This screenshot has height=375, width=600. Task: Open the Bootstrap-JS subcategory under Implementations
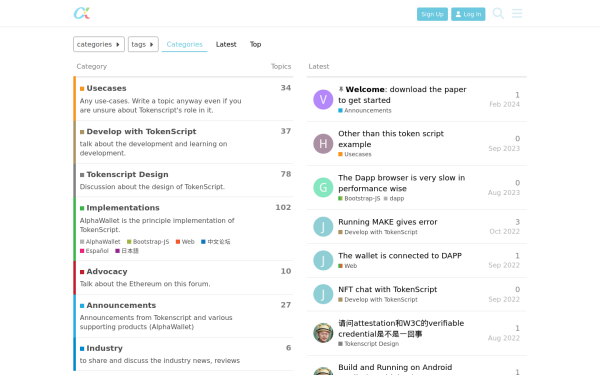(148, 242)
